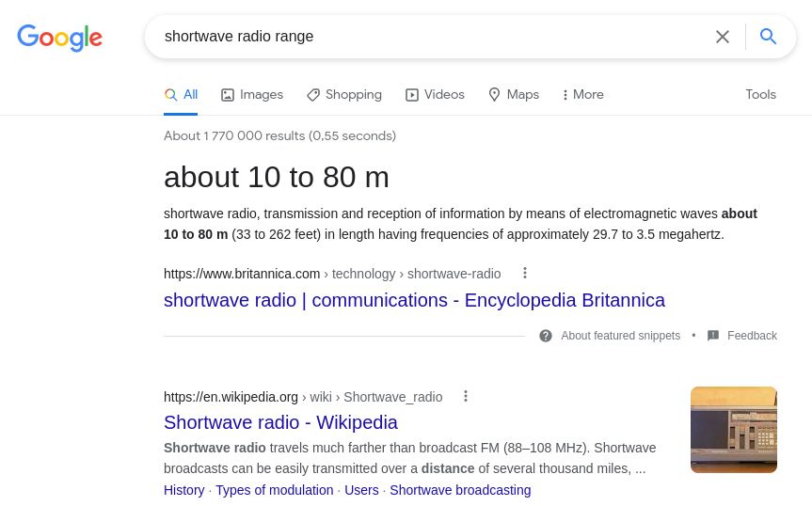Open the Shopping tab

[344, 95]
